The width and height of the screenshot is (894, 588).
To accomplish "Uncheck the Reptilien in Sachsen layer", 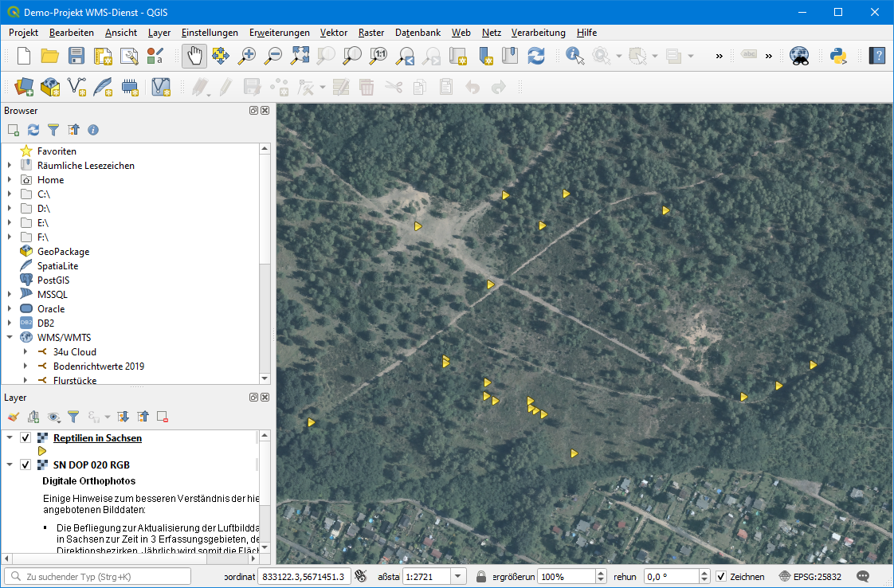I will click(25, 438).
